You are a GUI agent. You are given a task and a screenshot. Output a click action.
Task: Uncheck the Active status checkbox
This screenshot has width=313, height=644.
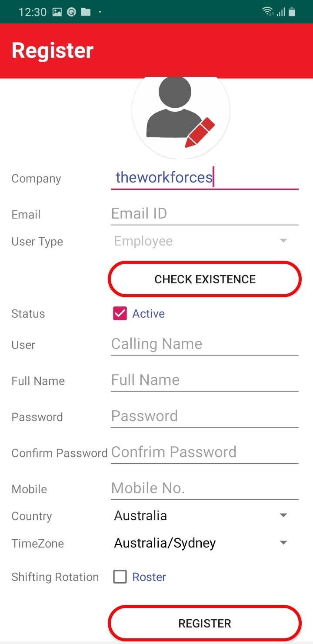(120, 314)
